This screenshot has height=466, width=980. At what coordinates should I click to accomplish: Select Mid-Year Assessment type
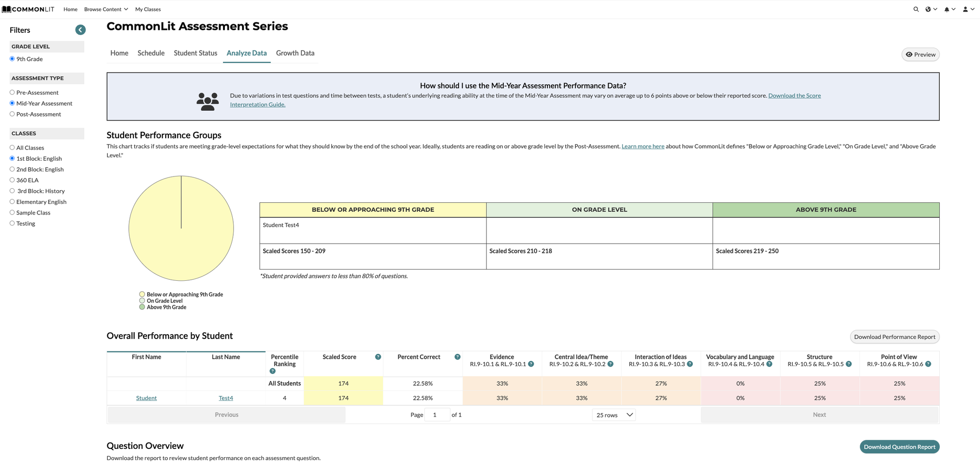pos(12,103)
